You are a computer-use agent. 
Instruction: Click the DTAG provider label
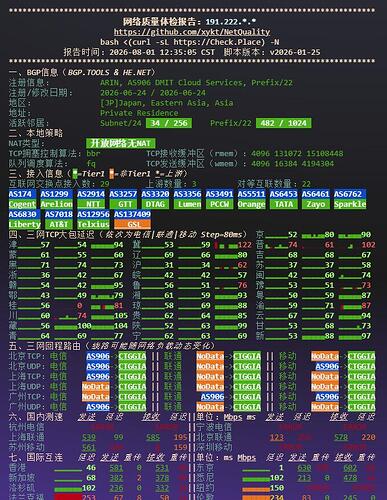155,204
